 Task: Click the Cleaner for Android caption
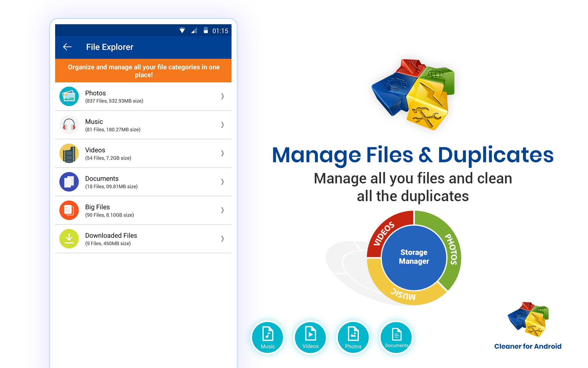click(x=528, y=346)
